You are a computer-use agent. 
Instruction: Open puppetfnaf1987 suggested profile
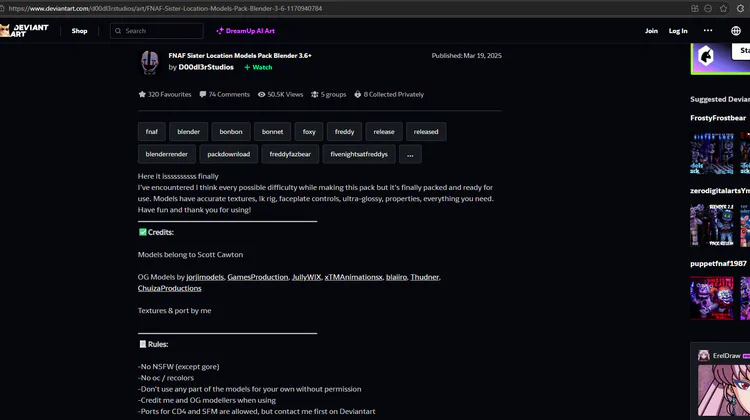[x=718, y=264]
